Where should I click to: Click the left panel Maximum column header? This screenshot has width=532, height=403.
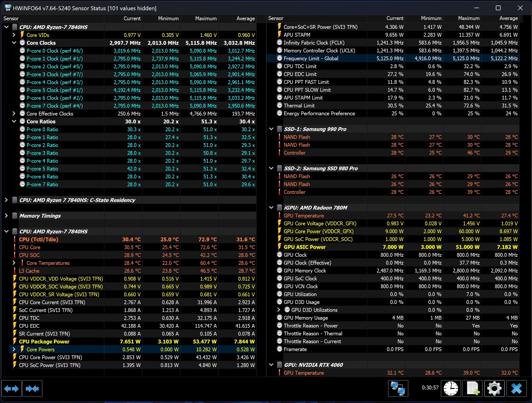(x=205, y=19)
